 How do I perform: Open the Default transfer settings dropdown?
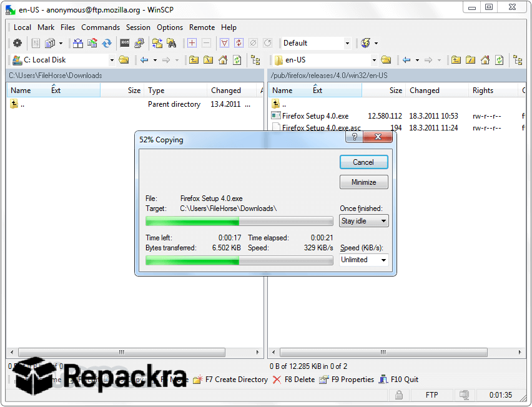point(347,43)
